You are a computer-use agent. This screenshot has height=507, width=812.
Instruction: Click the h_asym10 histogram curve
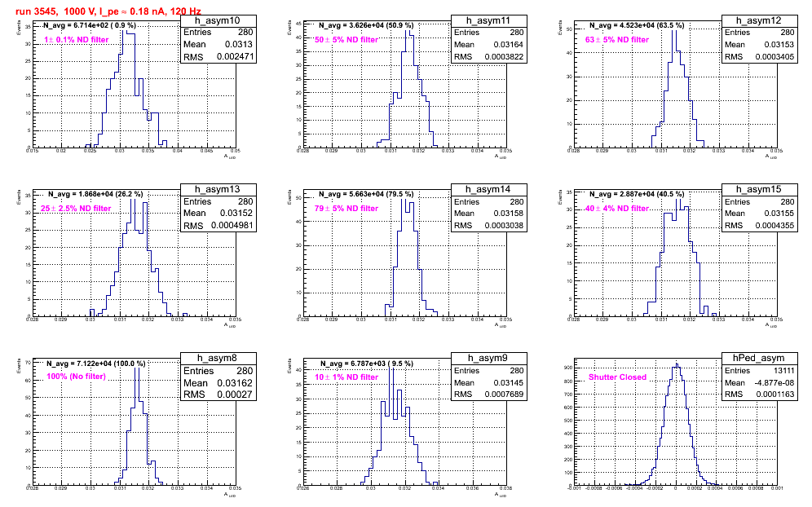[x=126, y=89]
